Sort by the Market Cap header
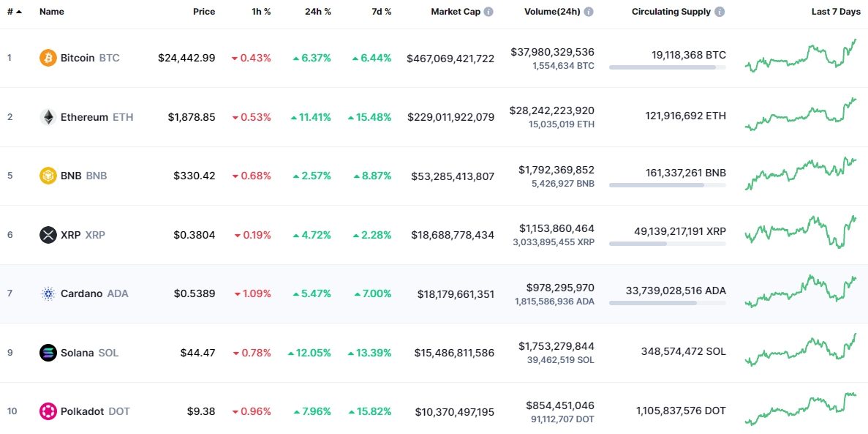 (x=456, y=12)
